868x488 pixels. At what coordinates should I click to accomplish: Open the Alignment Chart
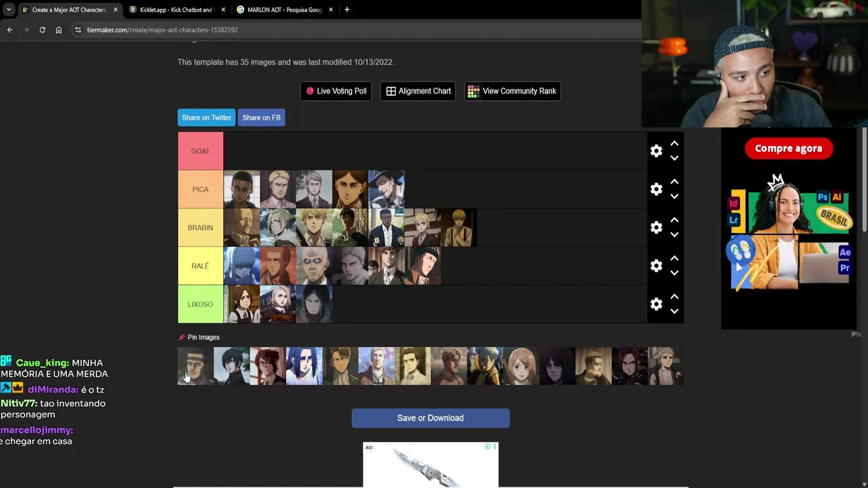418,91
